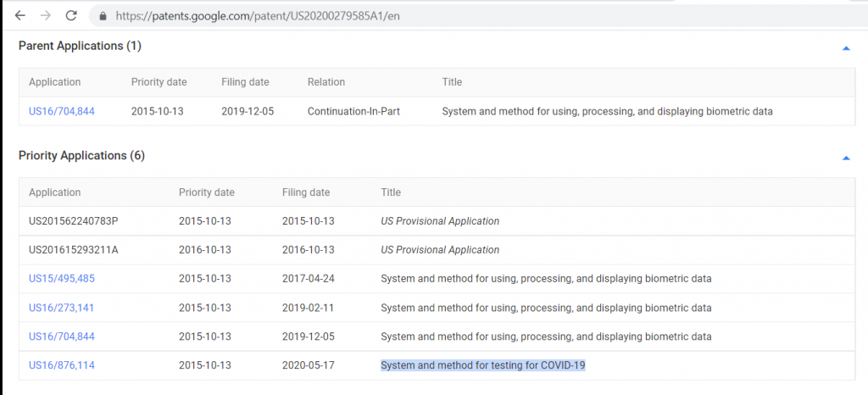Click the patents.google.com address bar
This screenshot has width=868, height=395.
pos(476,16)
